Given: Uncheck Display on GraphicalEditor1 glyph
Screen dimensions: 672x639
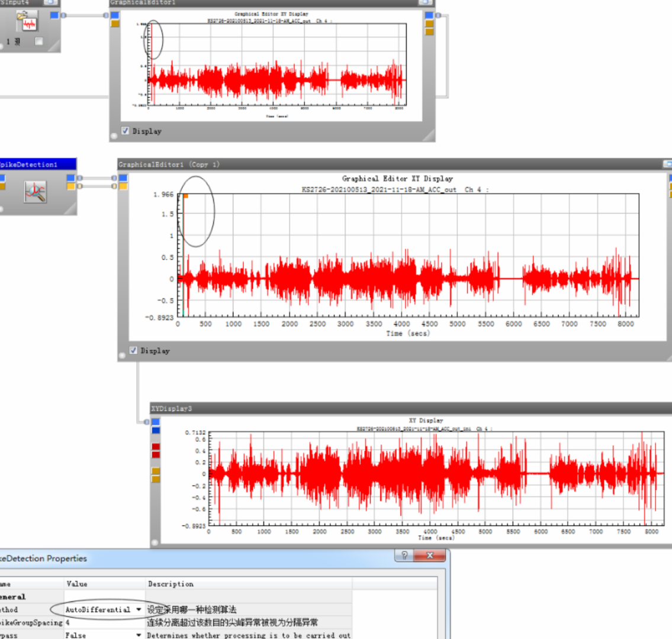Looking at the screenshot, I should [125, 131].
